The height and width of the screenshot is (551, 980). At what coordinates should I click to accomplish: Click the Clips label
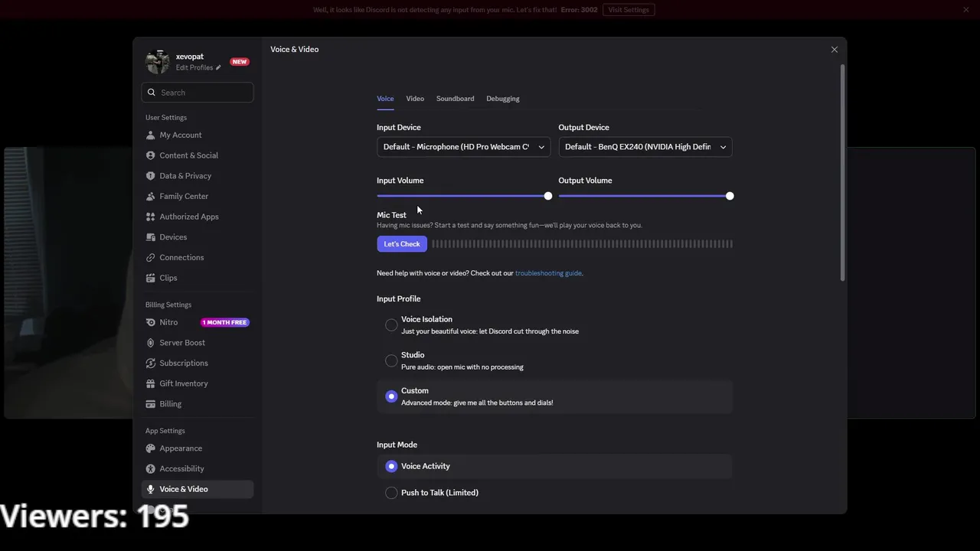(x=168, y=278)
